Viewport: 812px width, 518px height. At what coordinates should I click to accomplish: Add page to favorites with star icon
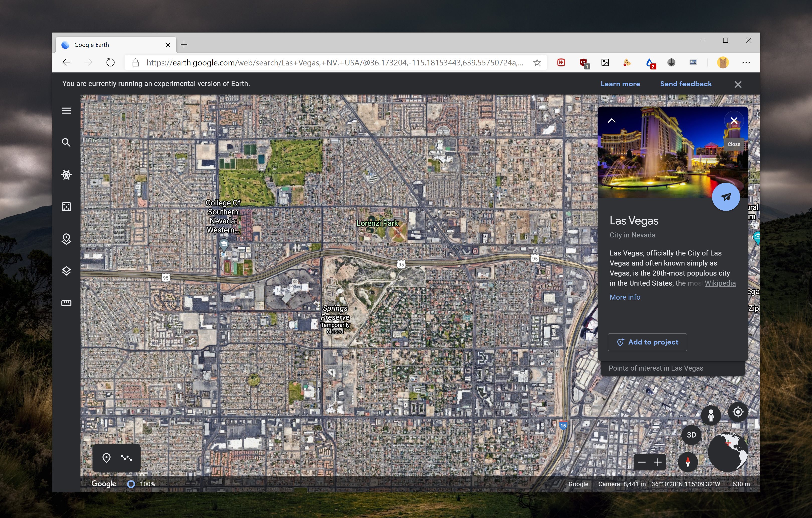point(537,62)
